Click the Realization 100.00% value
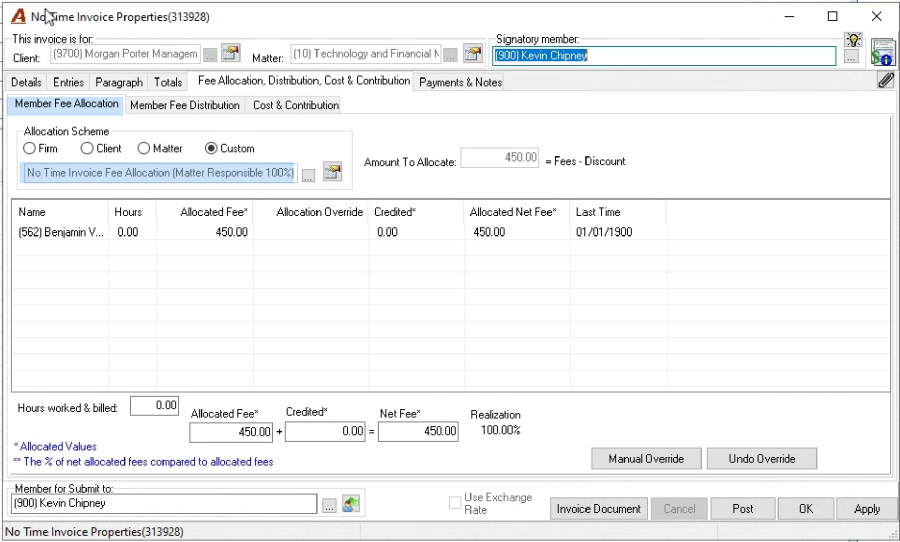The height and width of the screenshot is (542, 900). click(x=501, y=430)
